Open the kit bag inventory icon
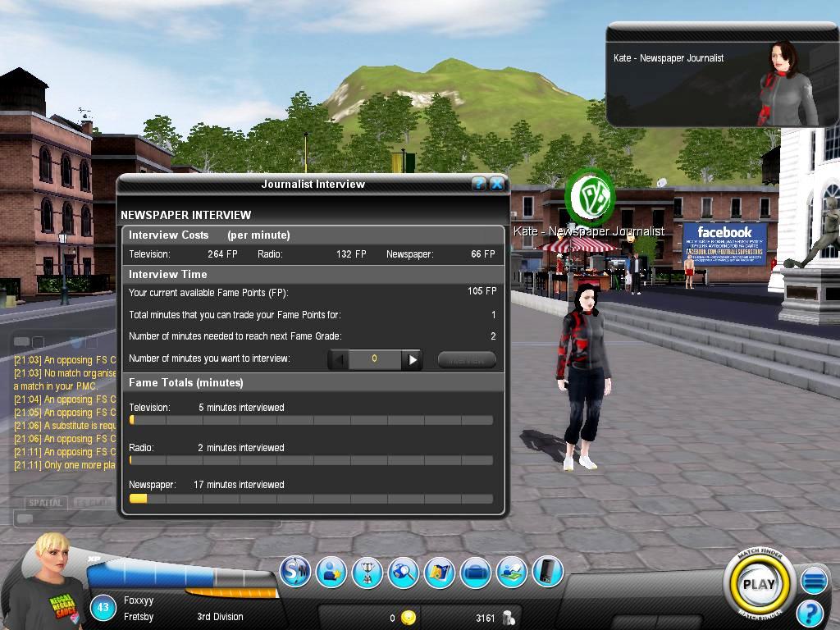Image resolution: width=840 pixels, height=630 pixels. tap(476, 572)
